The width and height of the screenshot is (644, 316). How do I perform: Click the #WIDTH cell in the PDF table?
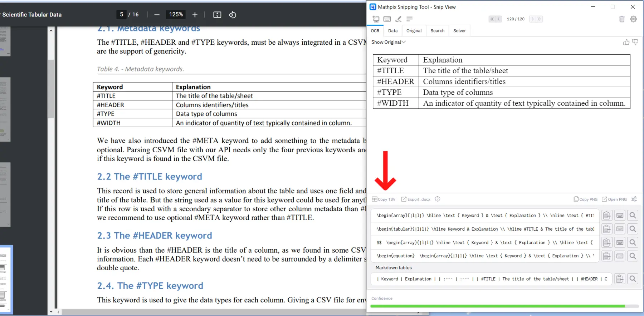coord(133,123)
